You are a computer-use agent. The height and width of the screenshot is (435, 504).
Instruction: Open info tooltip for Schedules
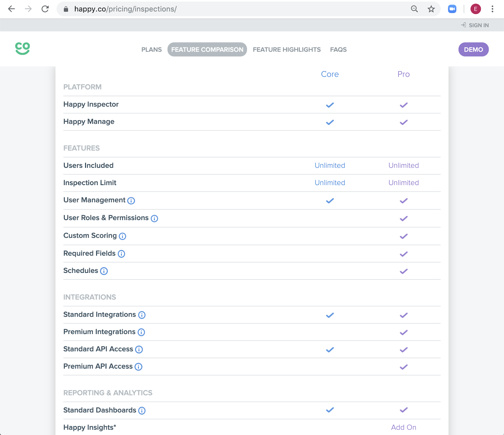[x=104, y=271]
